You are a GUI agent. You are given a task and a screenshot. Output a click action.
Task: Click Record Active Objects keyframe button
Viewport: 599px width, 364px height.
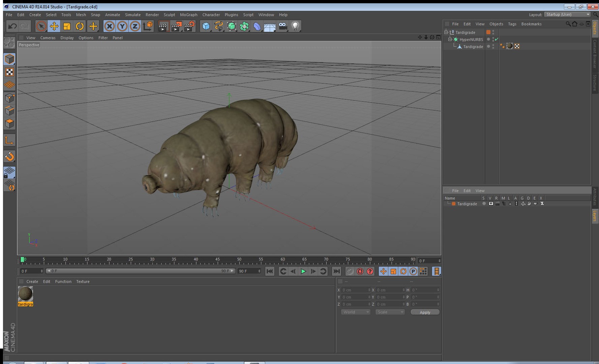[x=350, y=271]
